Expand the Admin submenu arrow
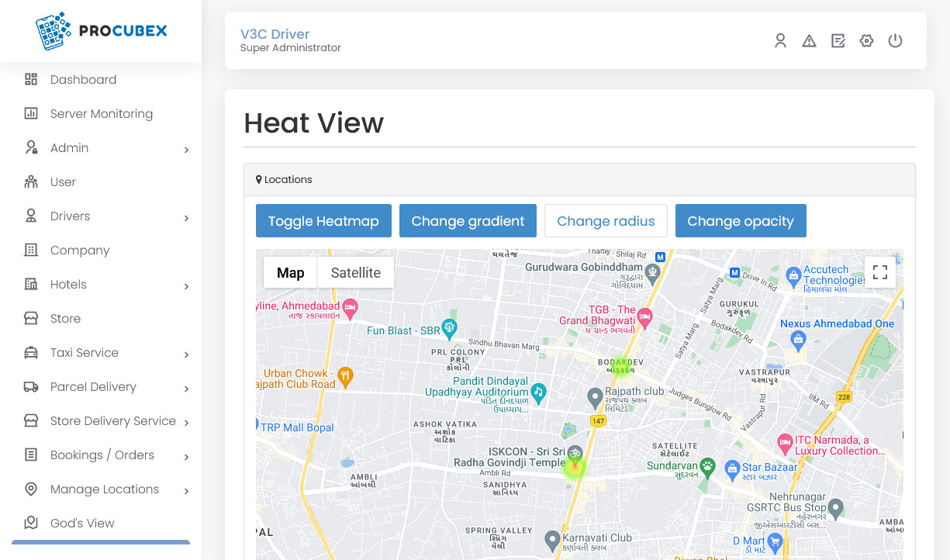 tap(186, 150)
